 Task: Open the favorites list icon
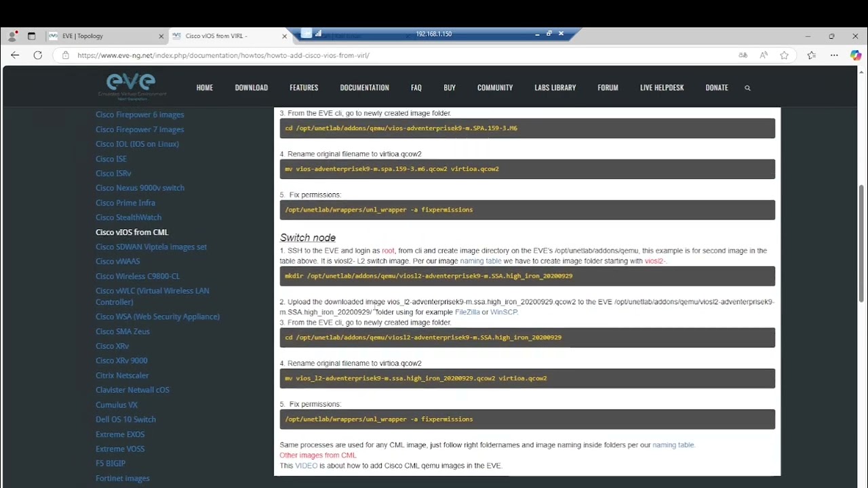pos(812,56)
